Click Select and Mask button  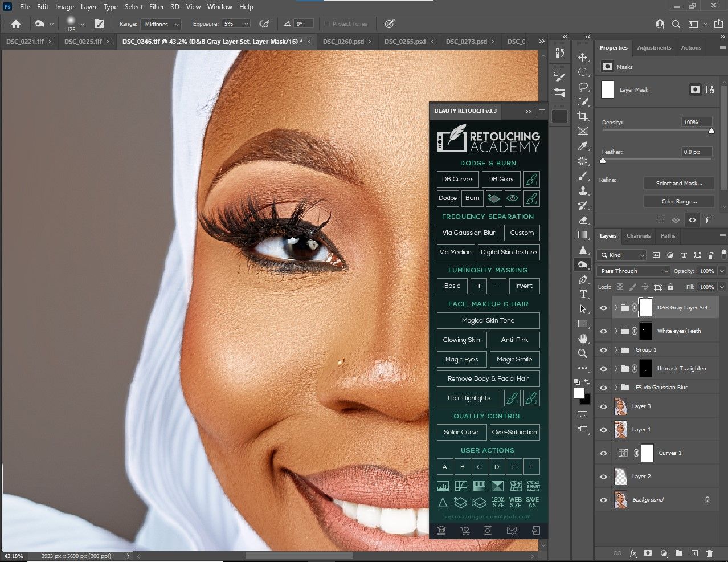pyautogui.click(x=679, y=184)
